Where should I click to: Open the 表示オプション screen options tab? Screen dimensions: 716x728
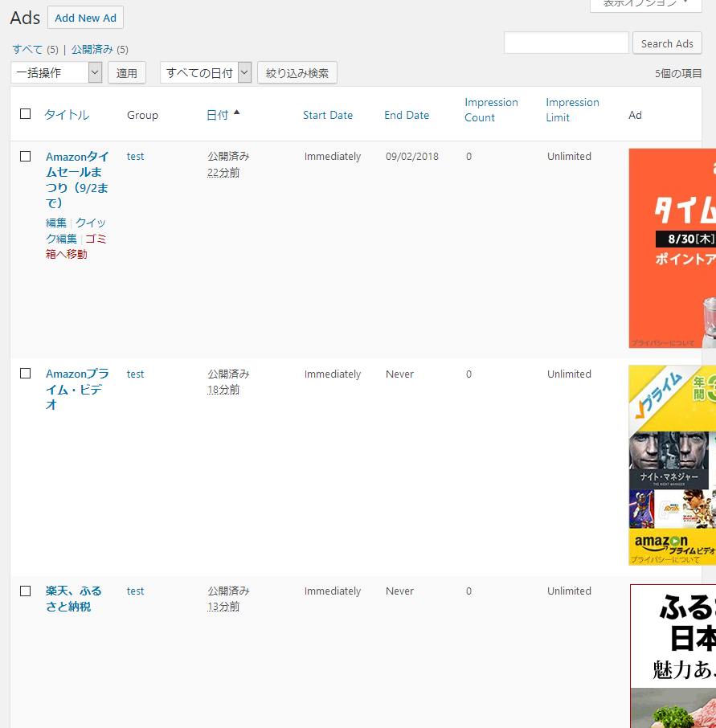646,5
